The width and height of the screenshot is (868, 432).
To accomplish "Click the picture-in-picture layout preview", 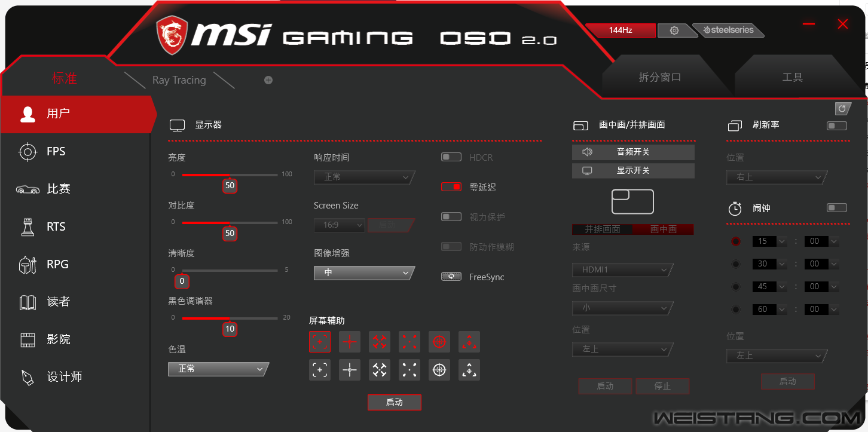I will [x=632, y=201].
